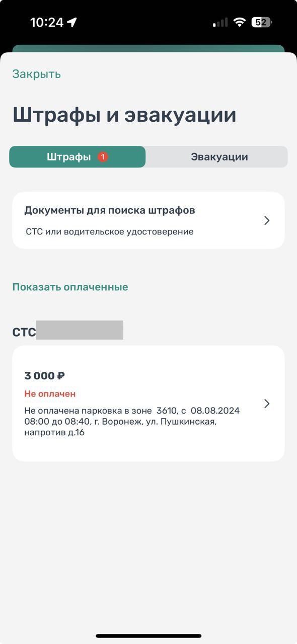This screenshot has height=644, width=297.
Task: Click the СТС document header
Action: click(67, 332)
